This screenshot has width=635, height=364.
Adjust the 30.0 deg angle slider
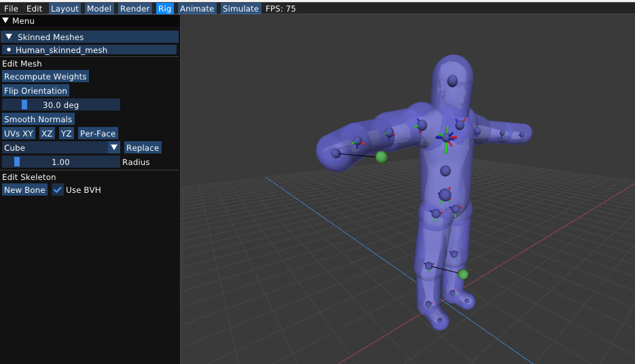point(61,105)
